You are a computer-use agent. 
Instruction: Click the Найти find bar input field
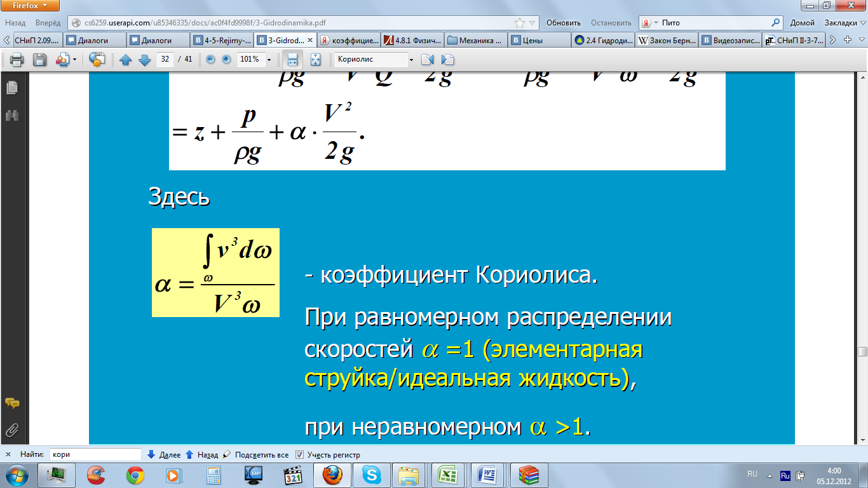pyautogui.click(x=95, y=454)
